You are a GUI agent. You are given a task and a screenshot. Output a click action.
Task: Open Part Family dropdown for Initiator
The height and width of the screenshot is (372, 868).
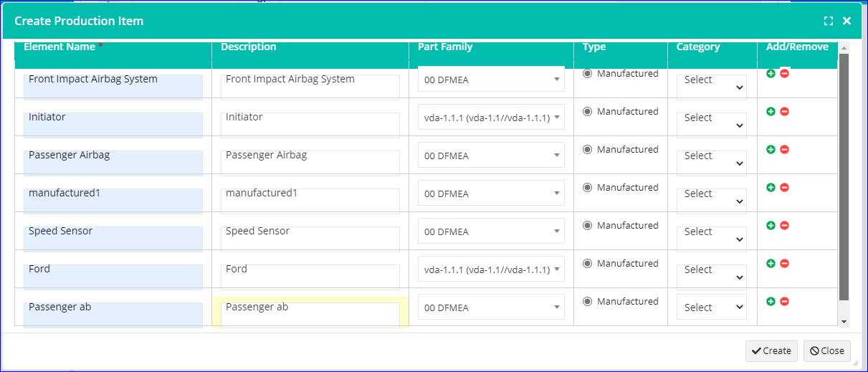pyautogui.click(x=491, y=118)
